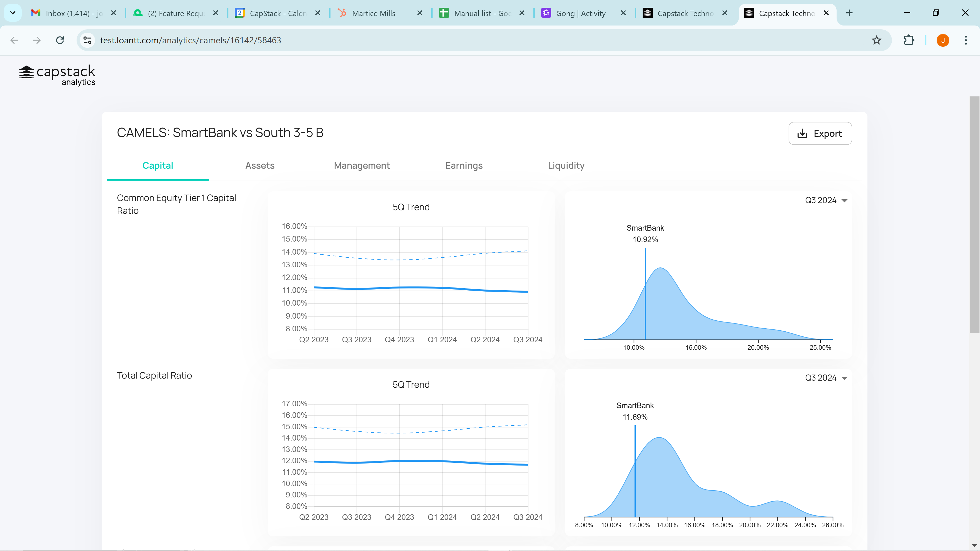Screen dimensions: 980x551
Task: Click the Capstack Analytics logo
Action: [x=57, y=75]
